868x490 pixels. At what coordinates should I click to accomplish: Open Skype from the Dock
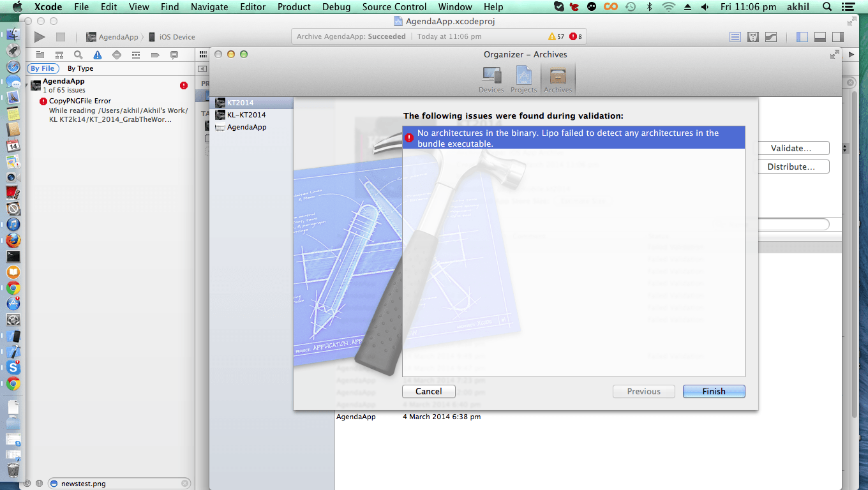[x=13, y=367]
